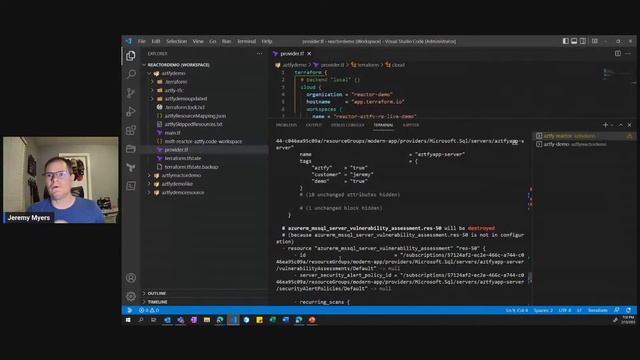640x360 pixels.
Task: Open terraform.tfstate.backup file
Action: coord(191,167)
